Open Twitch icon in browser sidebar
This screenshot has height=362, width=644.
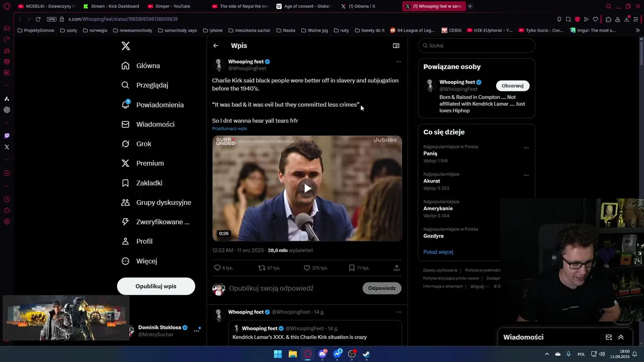(x=7, y=136)
